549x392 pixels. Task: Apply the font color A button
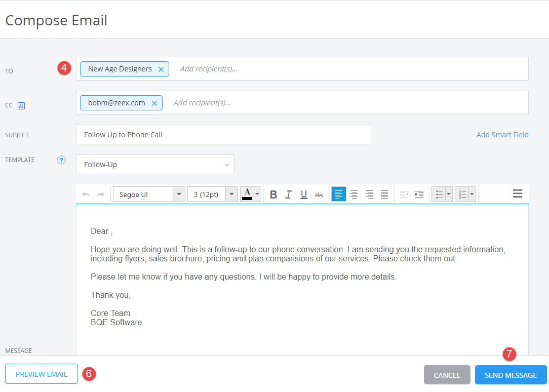[247, 194]
